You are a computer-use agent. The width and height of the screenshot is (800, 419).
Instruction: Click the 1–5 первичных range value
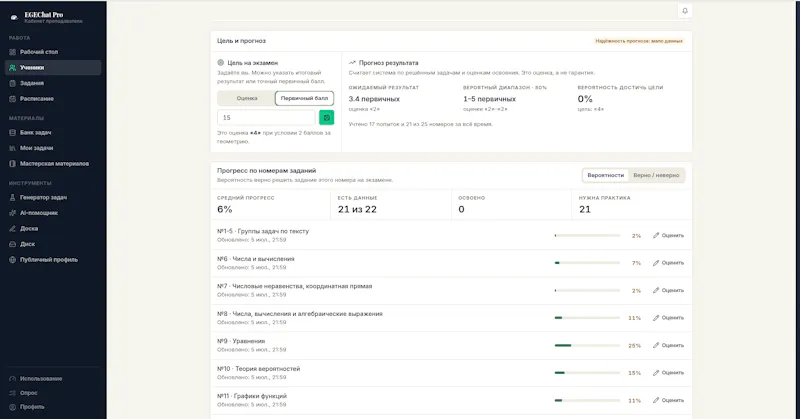[x=489, y=99]
